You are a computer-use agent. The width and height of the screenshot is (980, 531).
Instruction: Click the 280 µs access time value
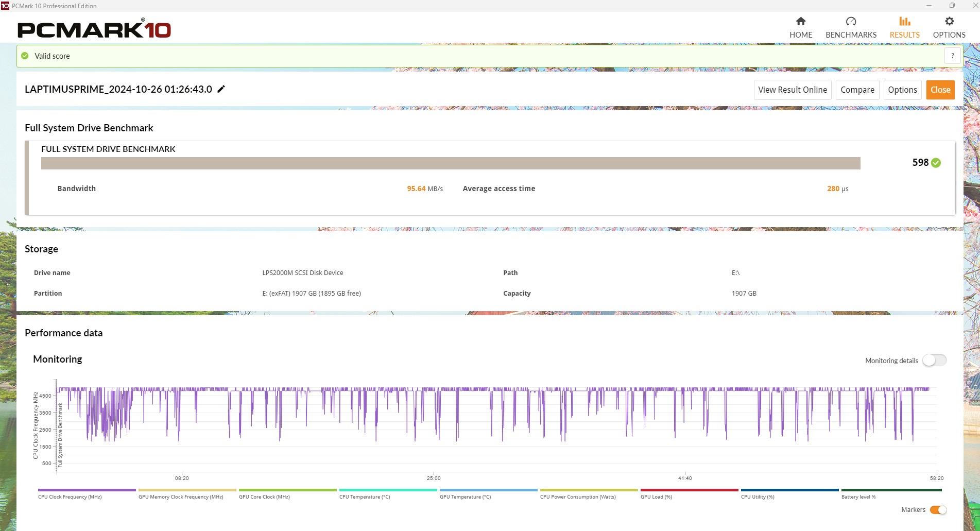coord(838,189)
